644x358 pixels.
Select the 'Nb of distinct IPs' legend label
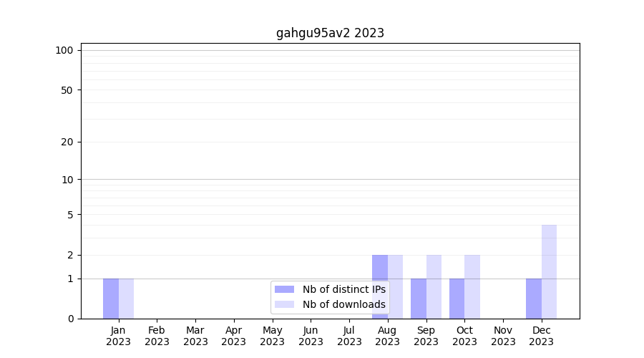[x=343, y=289]
